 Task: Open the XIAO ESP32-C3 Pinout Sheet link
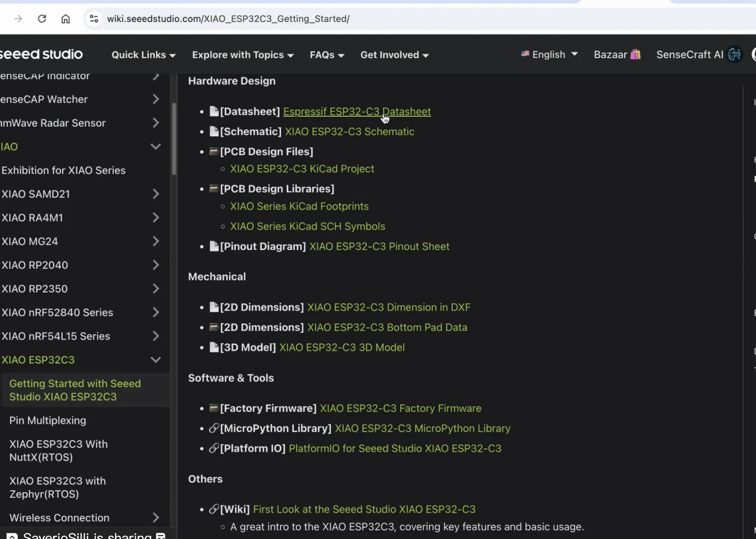click(x=379, y=246)
